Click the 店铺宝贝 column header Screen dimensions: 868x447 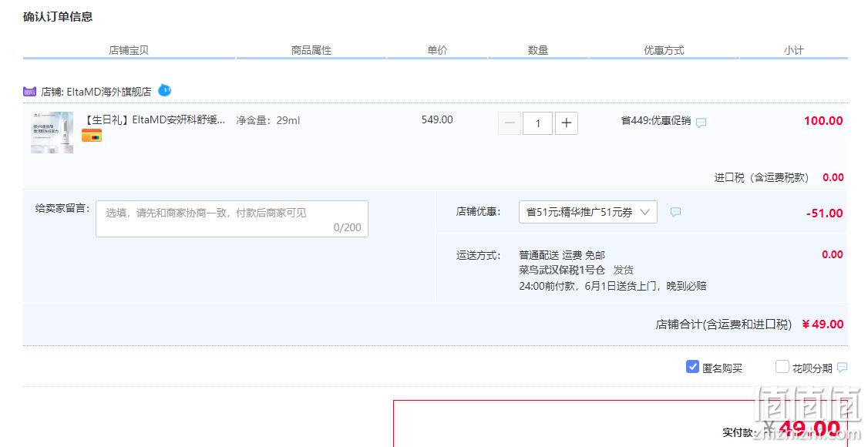(x=129, y=50)
